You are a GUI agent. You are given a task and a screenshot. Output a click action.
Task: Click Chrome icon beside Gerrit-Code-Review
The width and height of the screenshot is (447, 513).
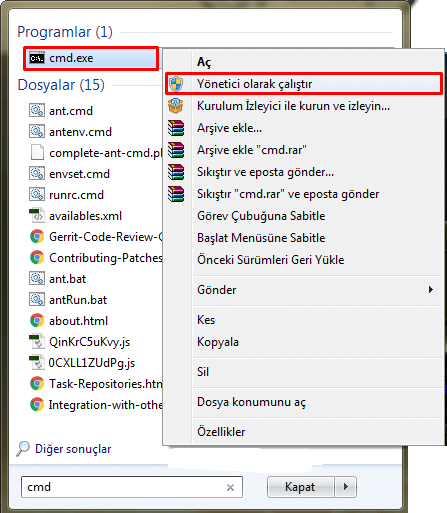(37, 237)
